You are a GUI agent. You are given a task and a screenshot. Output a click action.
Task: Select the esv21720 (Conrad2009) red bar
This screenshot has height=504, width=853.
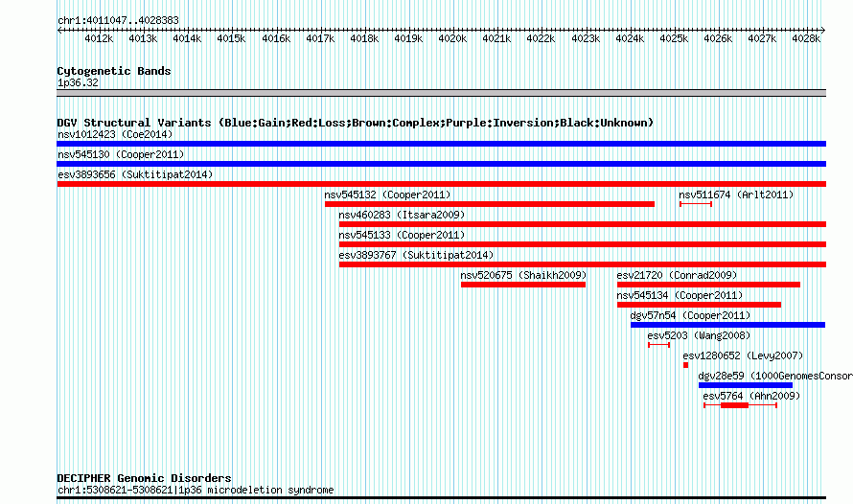click(708, 285)
